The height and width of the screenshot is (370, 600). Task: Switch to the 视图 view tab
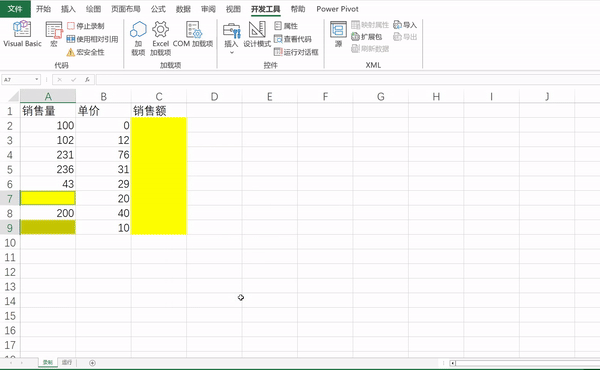pyautogui.click(x=233, y=9)
